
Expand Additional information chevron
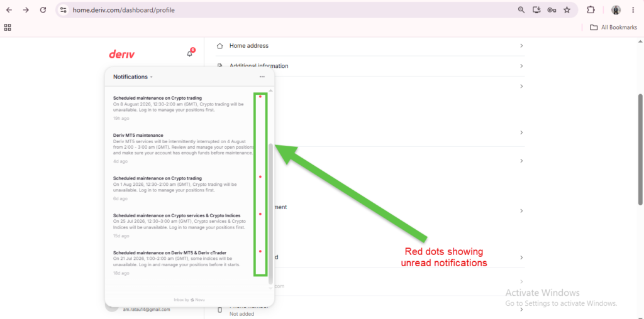click(521, 66)
